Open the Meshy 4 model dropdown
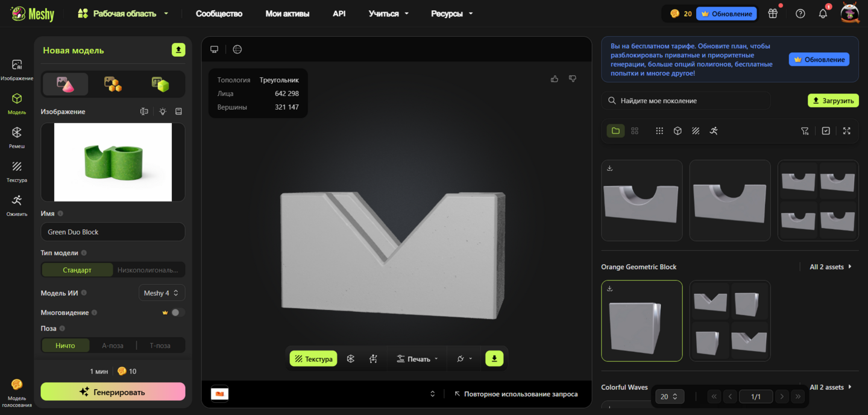868x415 pixels. (x=162, y=293)
